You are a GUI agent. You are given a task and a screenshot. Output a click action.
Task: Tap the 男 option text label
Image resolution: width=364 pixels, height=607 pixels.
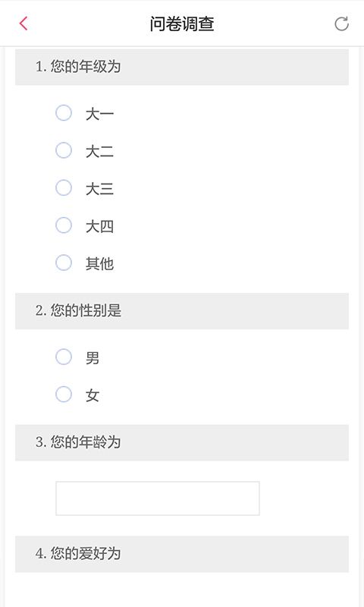[93, 358]
